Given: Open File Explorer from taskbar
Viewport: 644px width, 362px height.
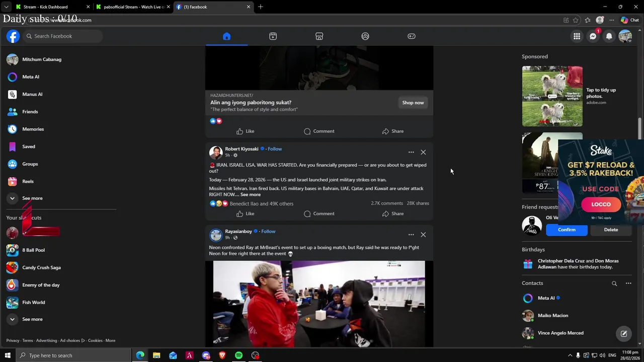Looking at the screenshot, I should pos(156,355).
